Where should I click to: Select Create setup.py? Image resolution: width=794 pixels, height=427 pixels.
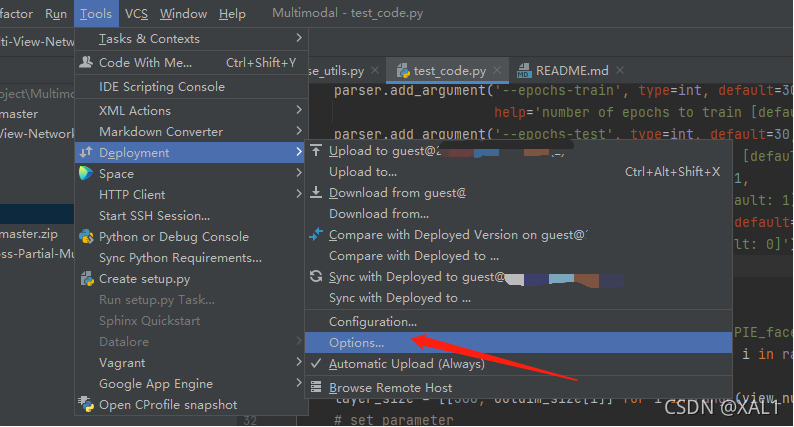point(191,279)
